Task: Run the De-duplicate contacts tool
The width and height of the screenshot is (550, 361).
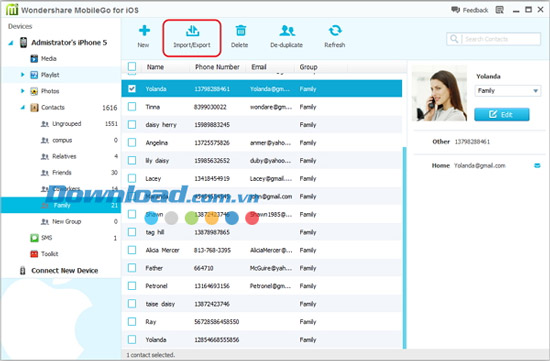Action: [x=287, y=36]
